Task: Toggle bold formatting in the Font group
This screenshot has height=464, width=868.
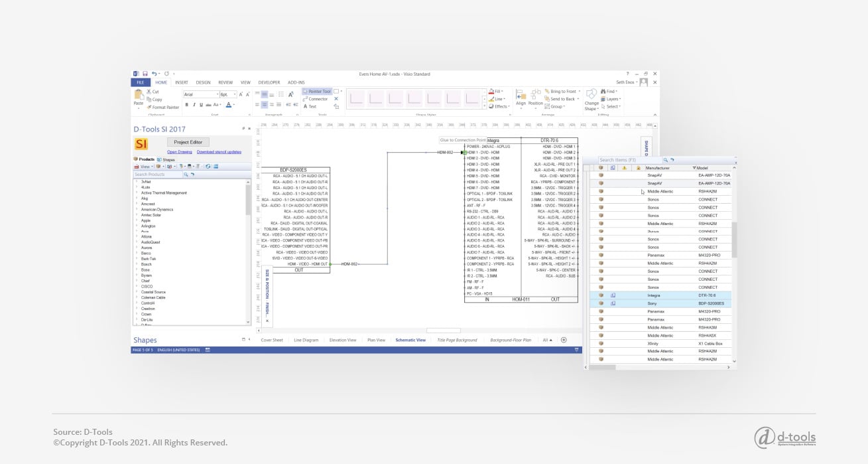Action: click(x=186, y=105)
